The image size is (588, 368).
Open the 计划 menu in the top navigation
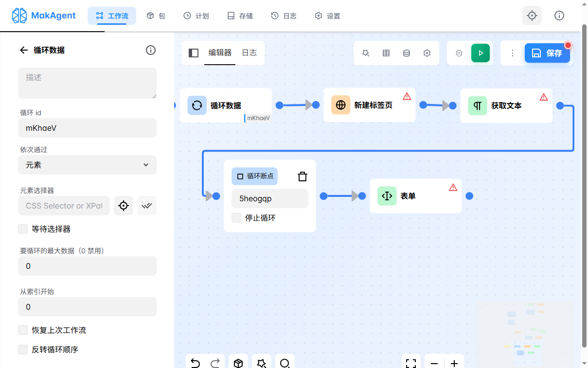pos(196,16)
